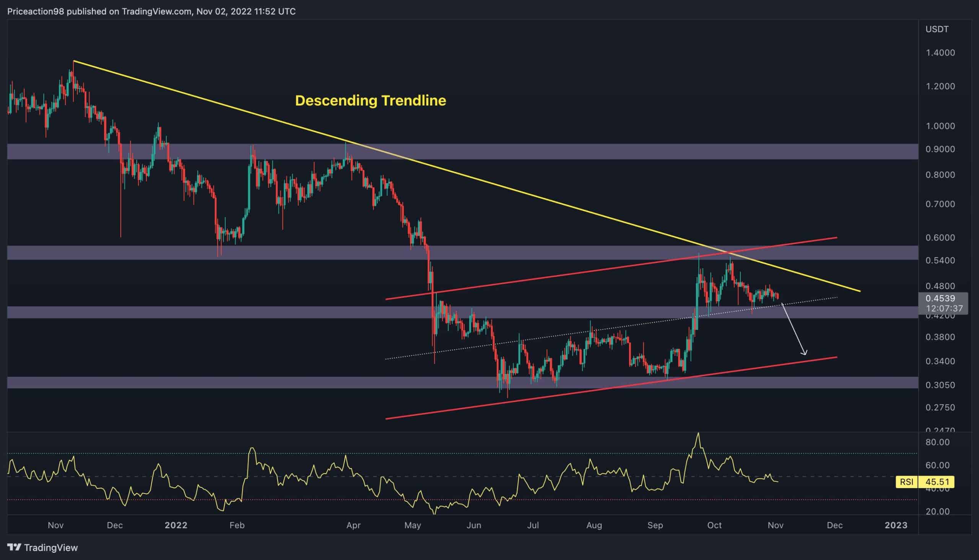Click the Jul label on time axis

533,525
